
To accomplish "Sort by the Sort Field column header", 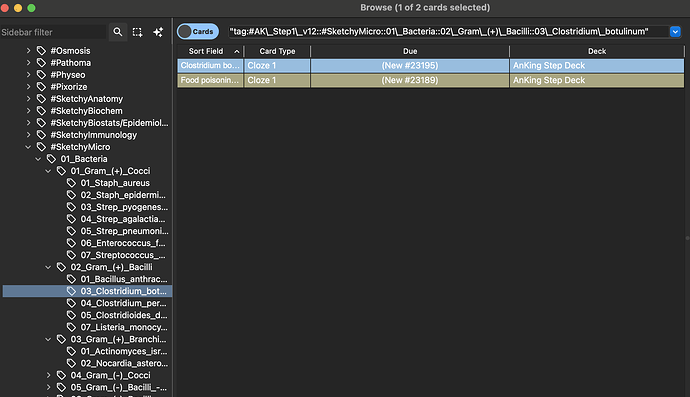I will 210,51.
